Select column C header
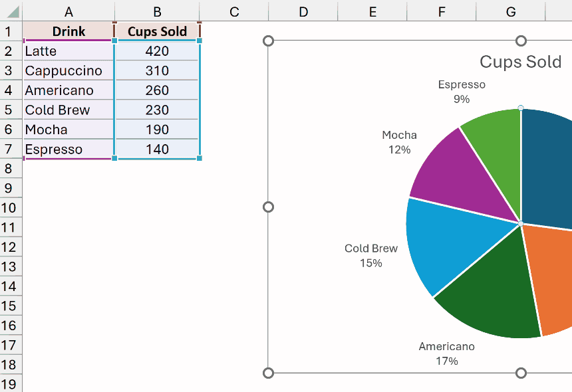This screenshot has width=572, height=392. click(x=234, y=12)
